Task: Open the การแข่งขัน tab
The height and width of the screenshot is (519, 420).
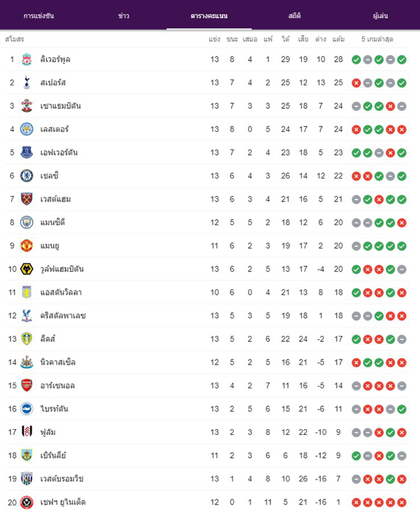Action: (39, 16)
